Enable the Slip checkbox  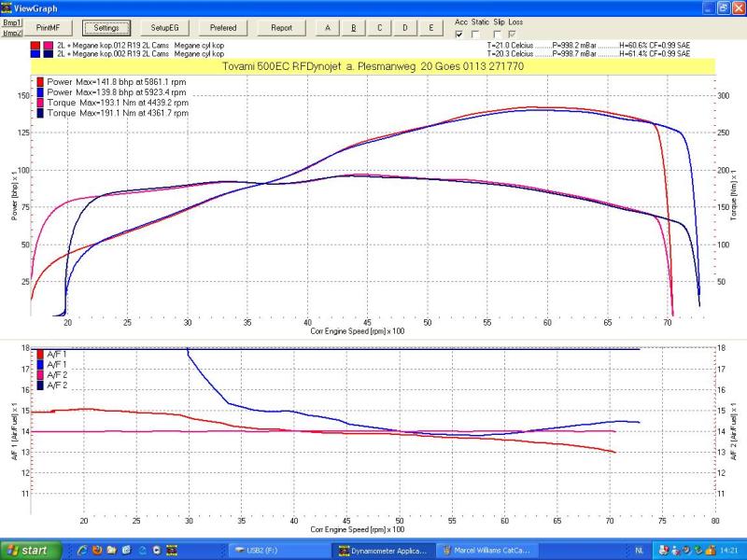tap(499, 34)
